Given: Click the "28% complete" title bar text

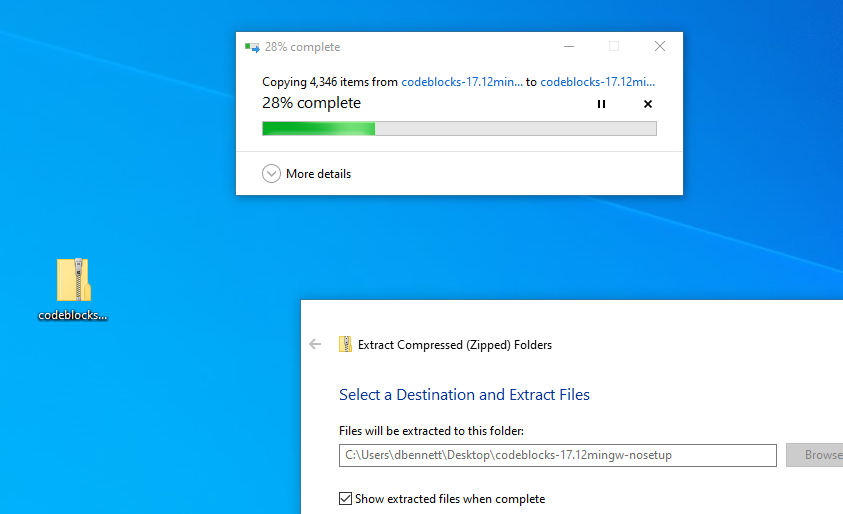Looking at the screenshot, I should (302, 47).
